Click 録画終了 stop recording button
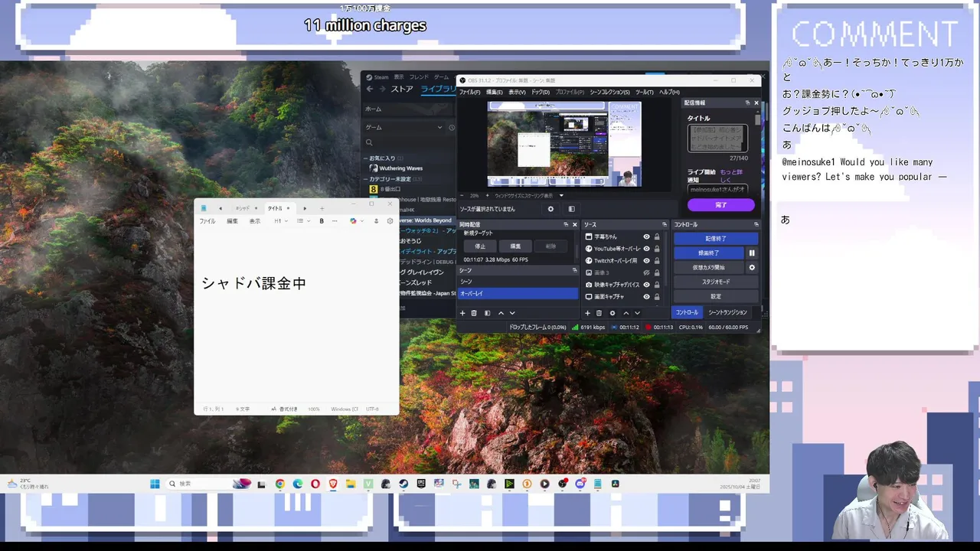 [x=709, y=253]
